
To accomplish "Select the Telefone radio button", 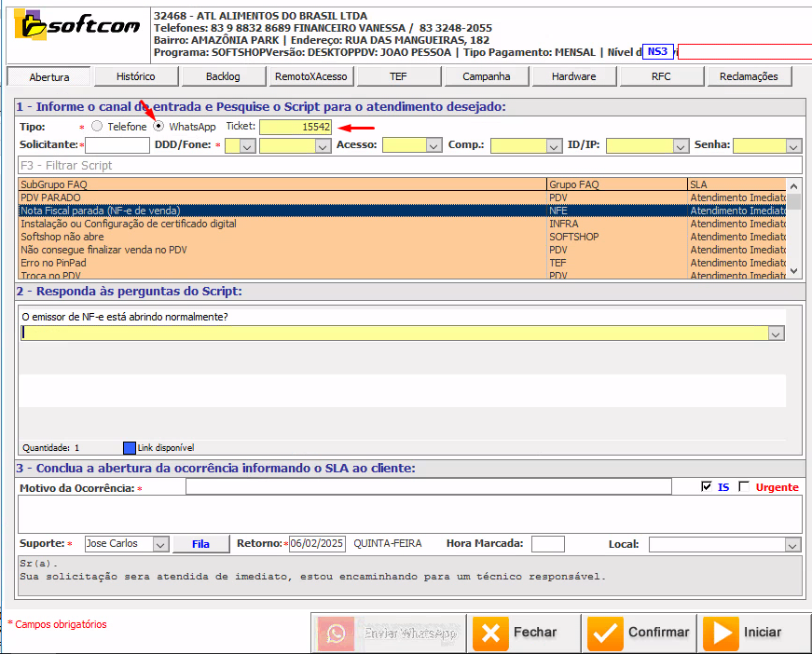I will [97, 127].
